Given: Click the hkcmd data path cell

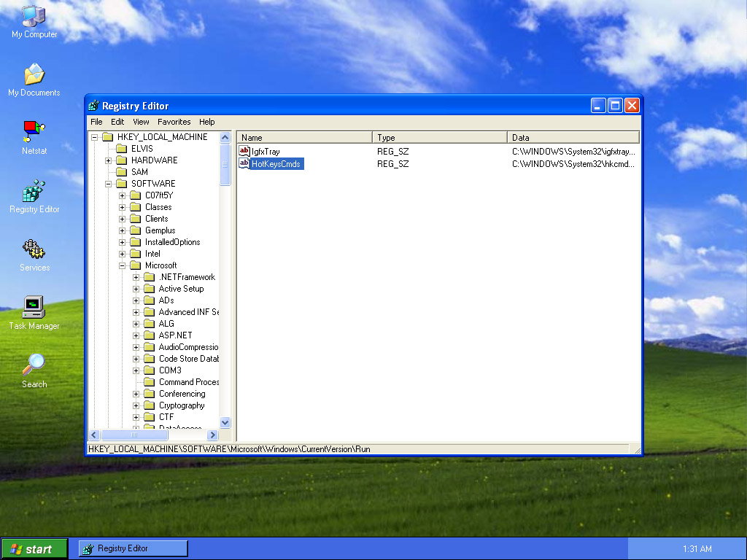Looking at the screenshot, I should (573, 164).
